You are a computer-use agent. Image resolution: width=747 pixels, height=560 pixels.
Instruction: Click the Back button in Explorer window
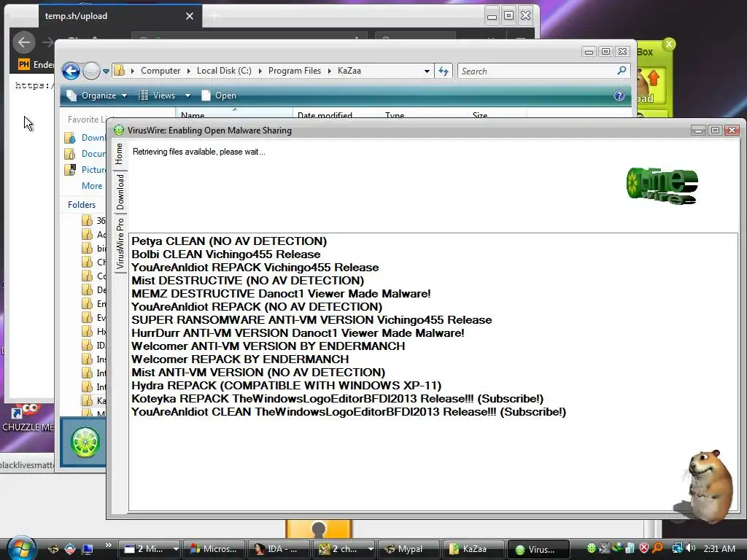71,71
